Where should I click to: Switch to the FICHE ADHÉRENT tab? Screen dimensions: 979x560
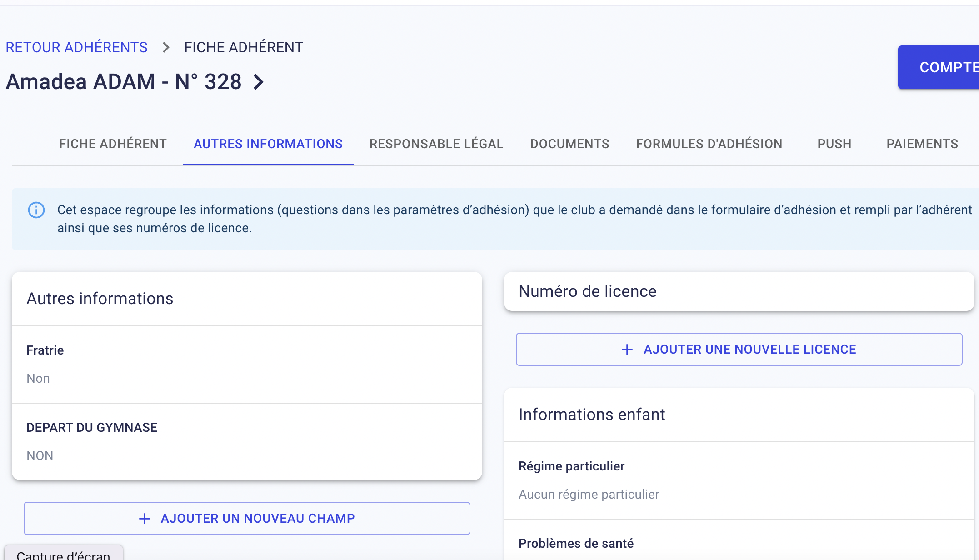point(113,144)
